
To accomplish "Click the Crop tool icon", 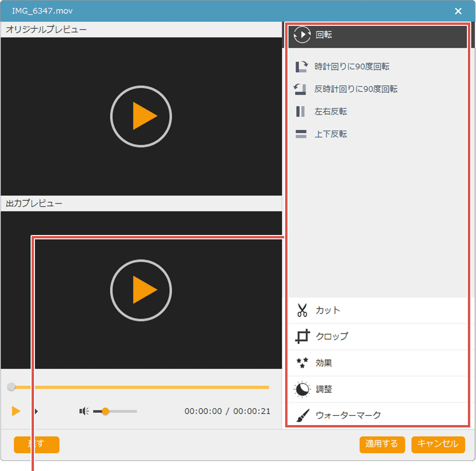I will (302, 336).
